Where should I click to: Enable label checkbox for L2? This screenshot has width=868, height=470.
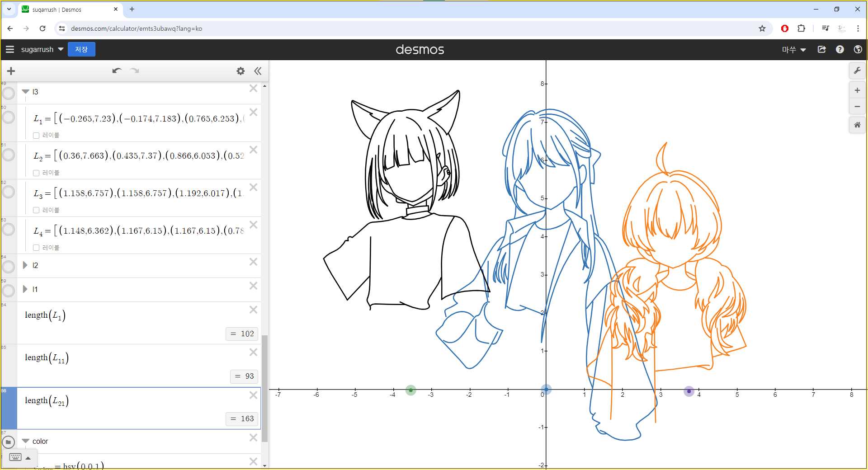pyautogui.click(x=36, y=173)
